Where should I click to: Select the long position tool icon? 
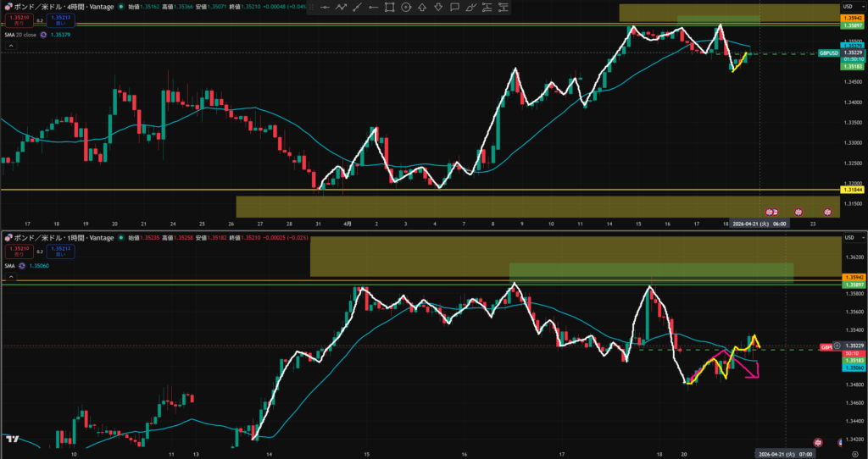click(487, 8)
